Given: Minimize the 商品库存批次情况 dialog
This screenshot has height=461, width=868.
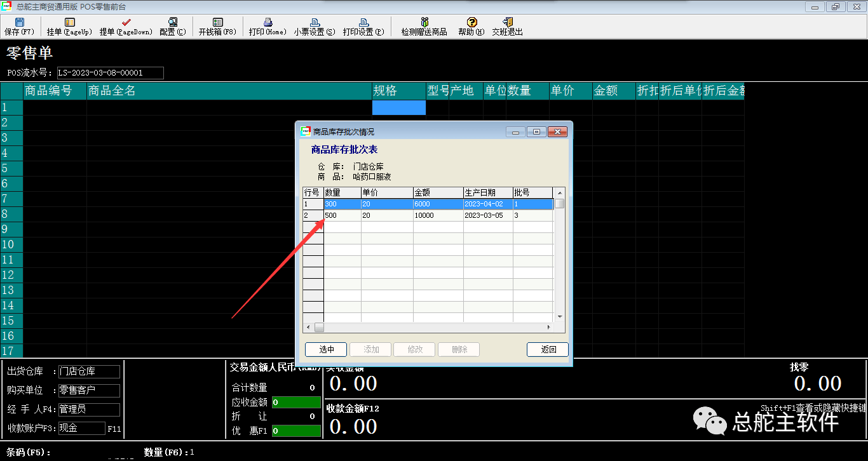Looking at the screenshot, I should [x=515, y=131].
